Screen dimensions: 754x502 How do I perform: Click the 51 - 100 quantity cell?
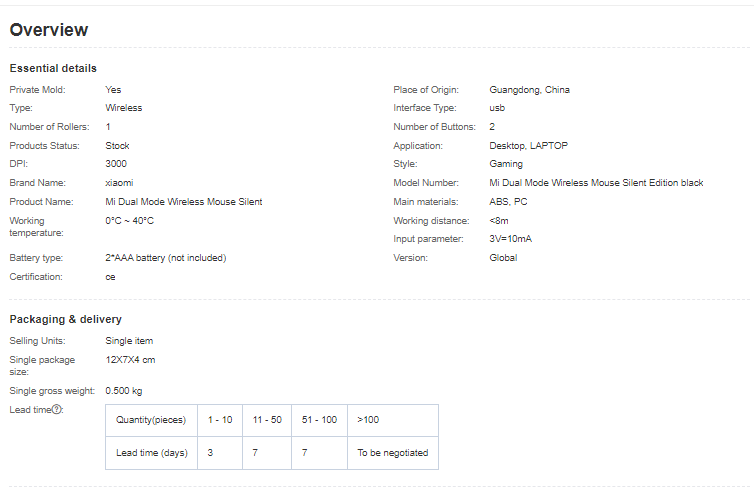pyautogui.click(x=319, y=420)
